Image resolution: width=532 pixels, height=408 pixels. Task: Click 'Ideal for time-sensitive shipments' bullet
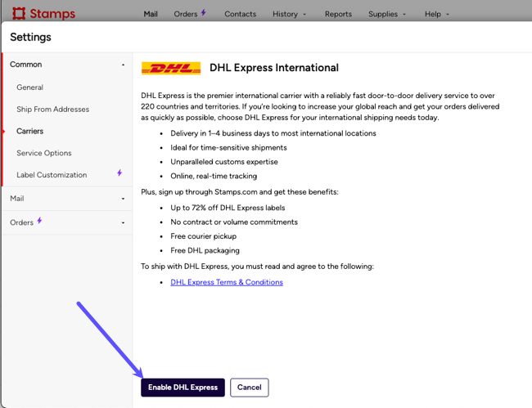228,147
